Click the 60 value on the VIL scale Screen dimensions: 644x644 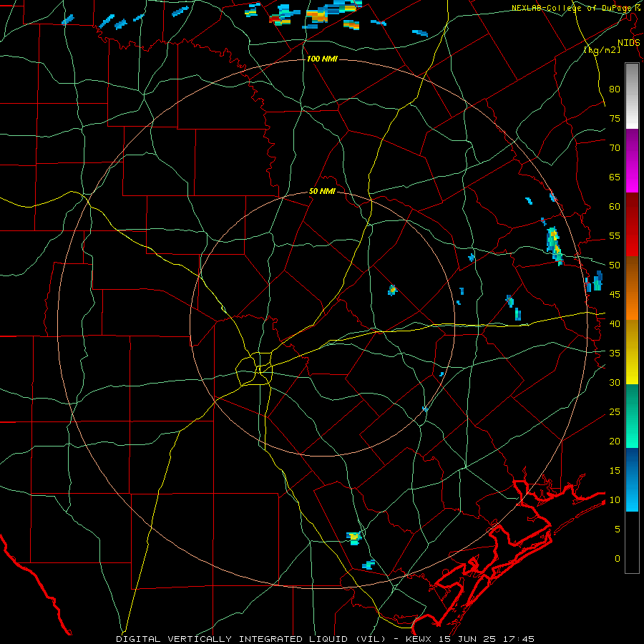click(615, 207)
